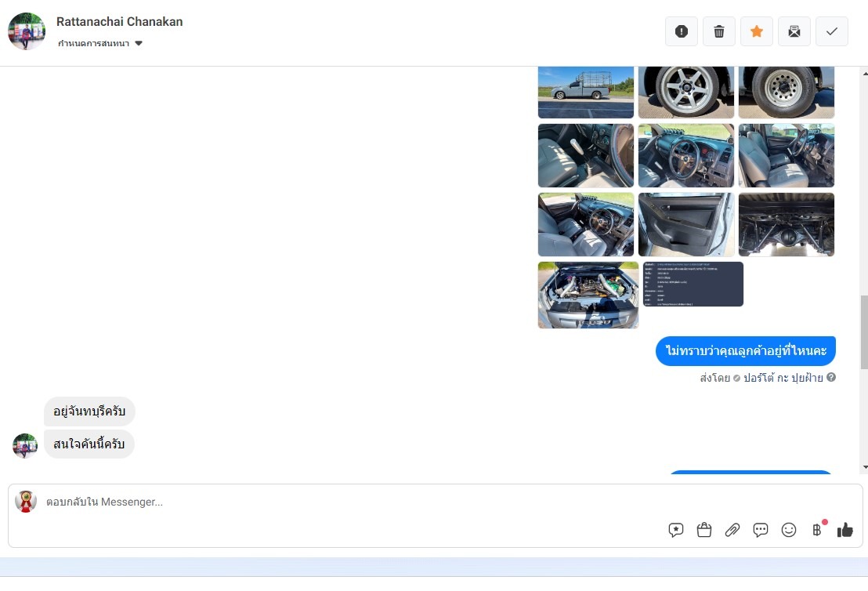Open the six-spoke alloy wheel photo
The height and width of the screenshot is (591, 868).
coord(686,92)
